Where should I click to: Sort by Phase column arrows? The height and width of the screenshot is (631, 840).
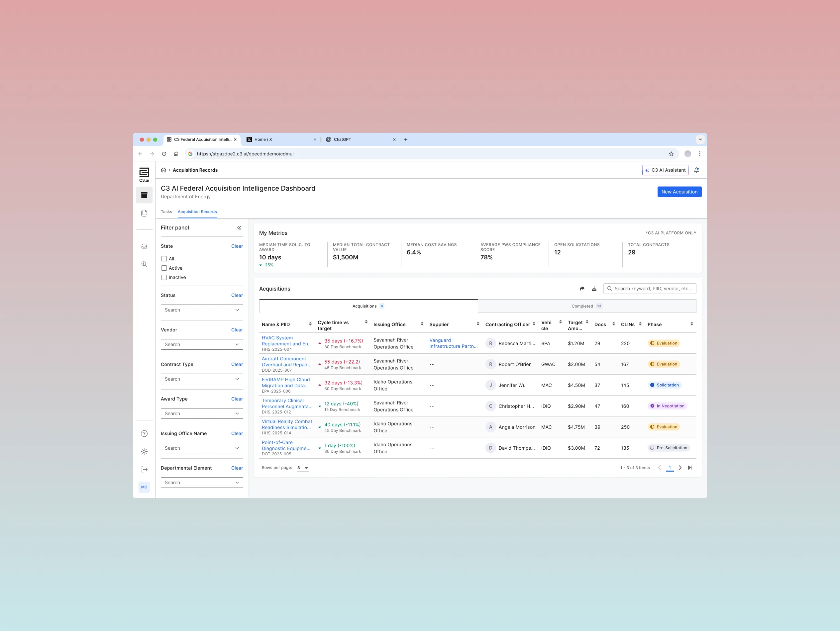[x=692, y=324]
